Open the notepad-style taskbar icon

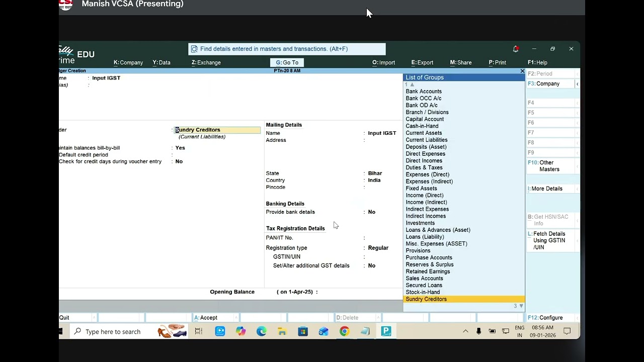tap(365, 331)
